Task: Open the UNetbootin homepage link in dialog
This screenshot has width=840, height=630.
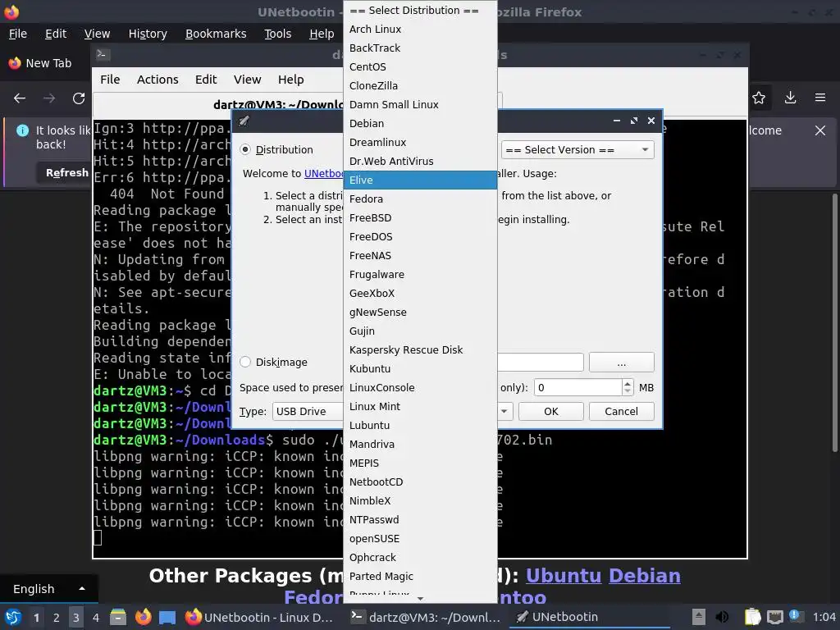Action: pyautogui.click(x=324, y=174)
